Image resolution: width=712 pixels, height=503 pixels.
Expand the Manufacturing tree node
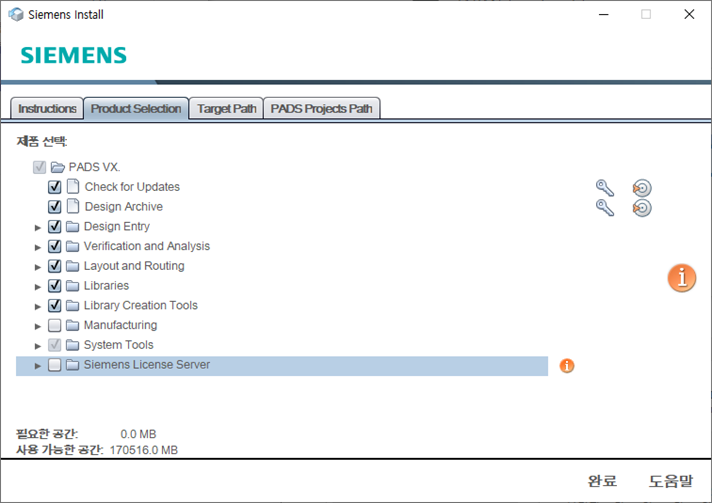(x=38, y=326)
